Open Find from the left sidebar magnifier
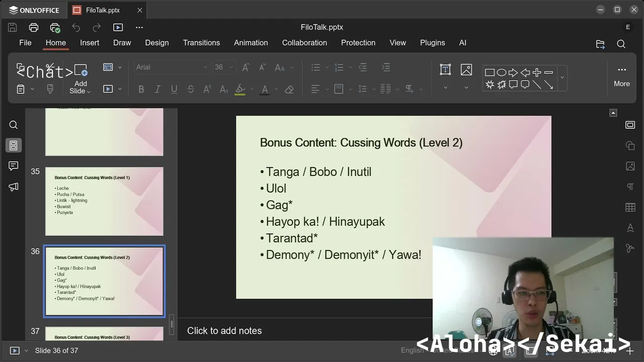The width and height of the screenshot is (644, 362). pyautogui.click(x=14, y=125)
